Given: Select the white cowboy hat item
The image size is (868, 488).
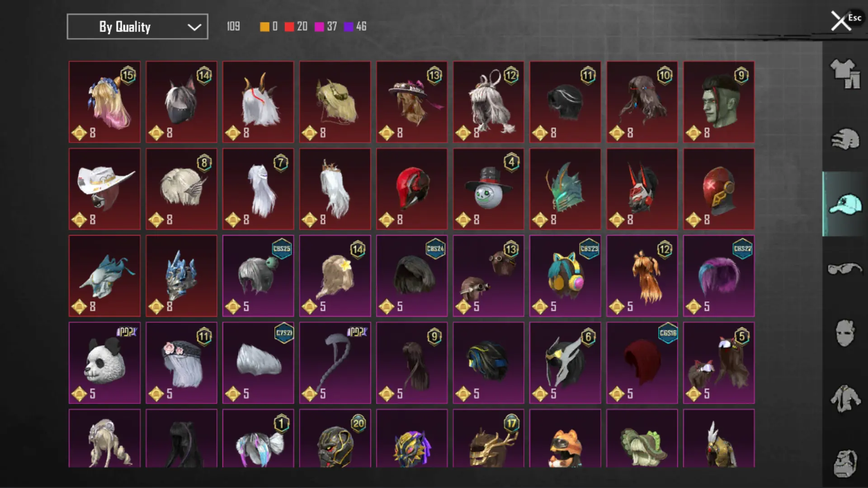Looking at the screenshot, I should click(104, 189).
